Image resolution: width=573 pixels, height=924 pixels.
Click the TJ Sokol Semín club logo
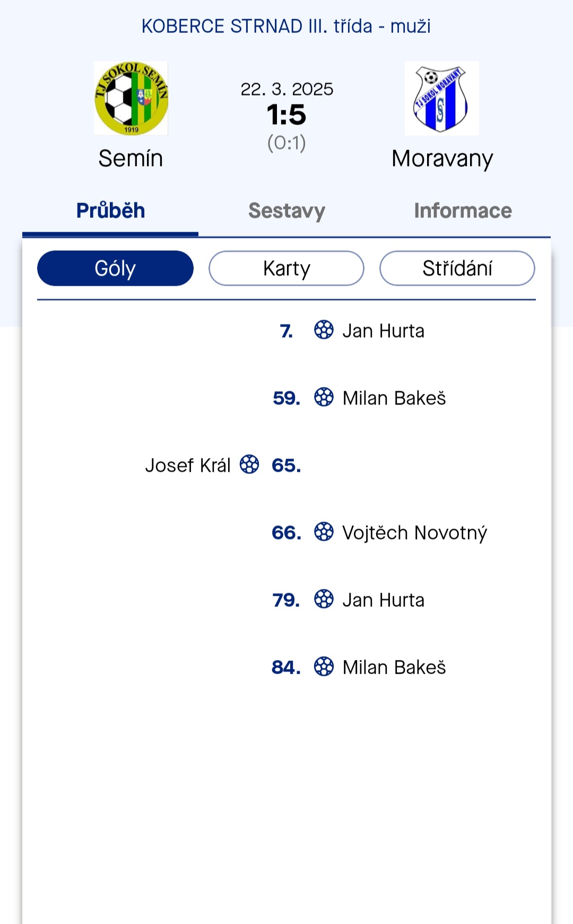point(131,98)
